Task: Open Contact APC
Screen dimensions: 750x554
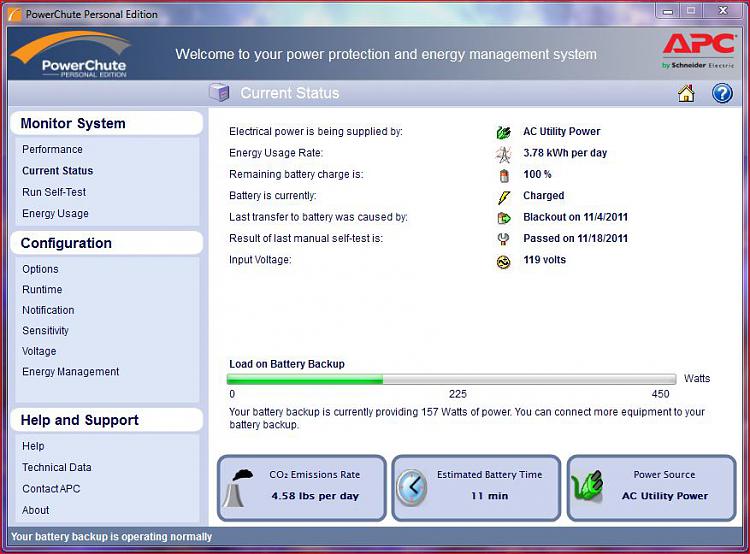Action: point(51,488)
